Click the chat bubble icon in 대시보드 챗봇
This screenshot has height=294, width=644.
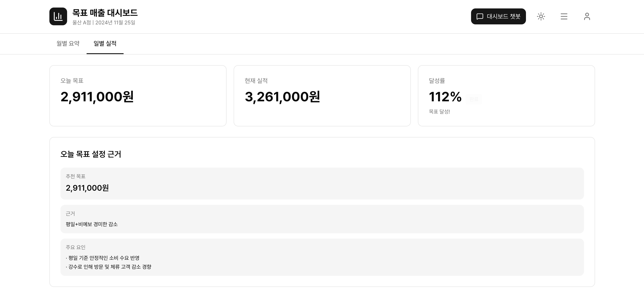pos(479,16)
